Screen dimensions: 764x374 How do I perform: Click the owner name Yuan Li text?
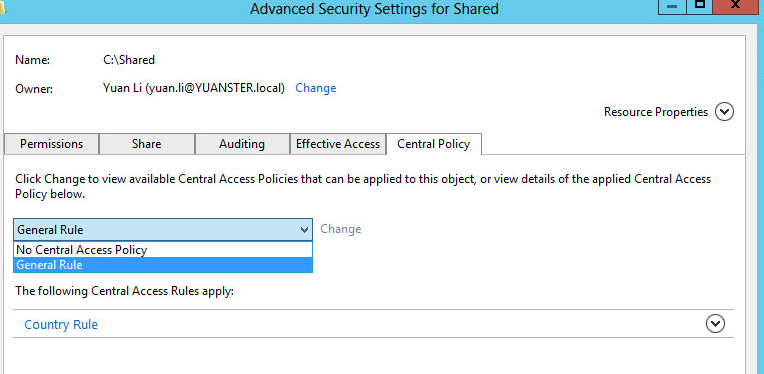click(x=194, y=88)
